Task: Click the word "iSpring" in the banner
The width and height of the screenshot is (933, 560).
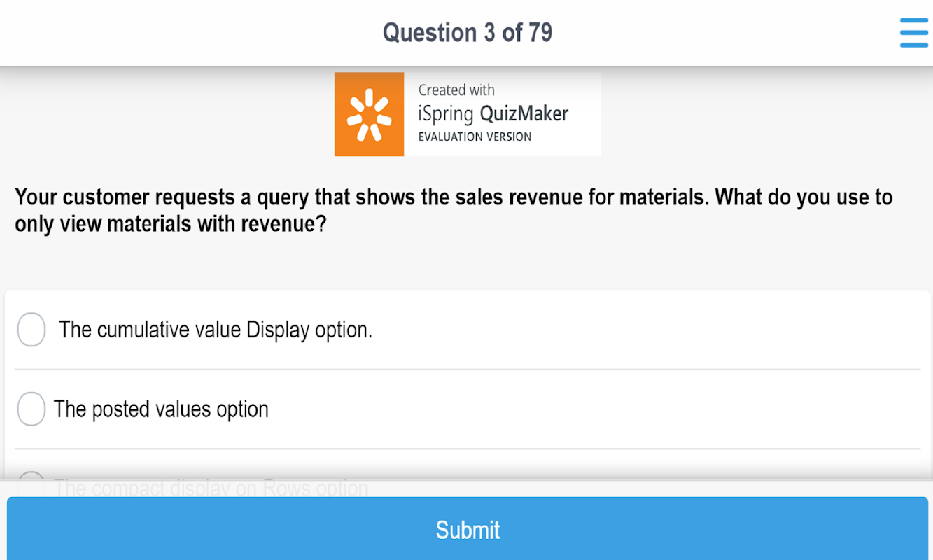Action: [x=446, y=114]
